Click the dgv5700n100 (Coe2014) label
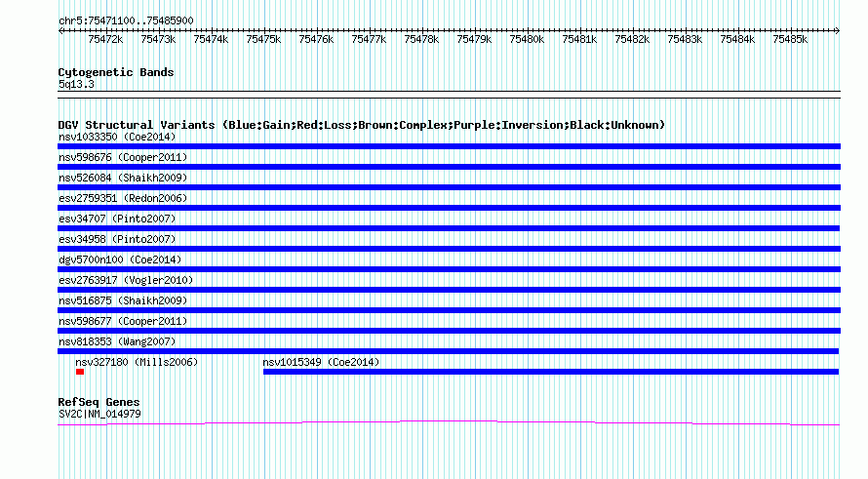868x479 pixels. point(120,259)
